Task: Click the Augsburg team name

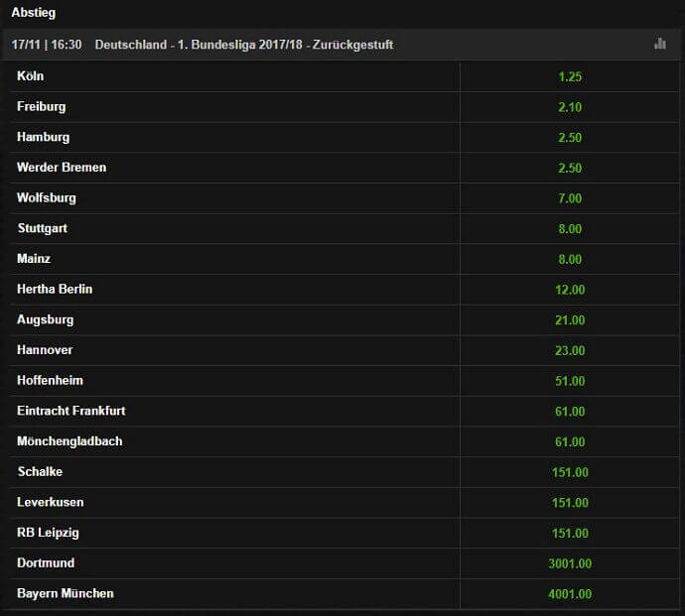Action: [x=45, y=319]
